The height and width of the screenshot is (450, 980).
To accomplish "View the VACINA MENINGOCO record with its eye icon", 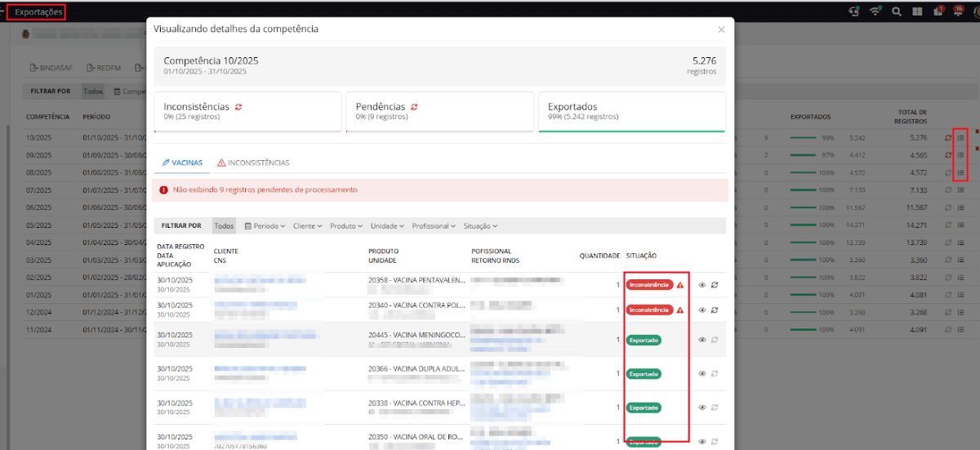I will (x=702, y=340).
